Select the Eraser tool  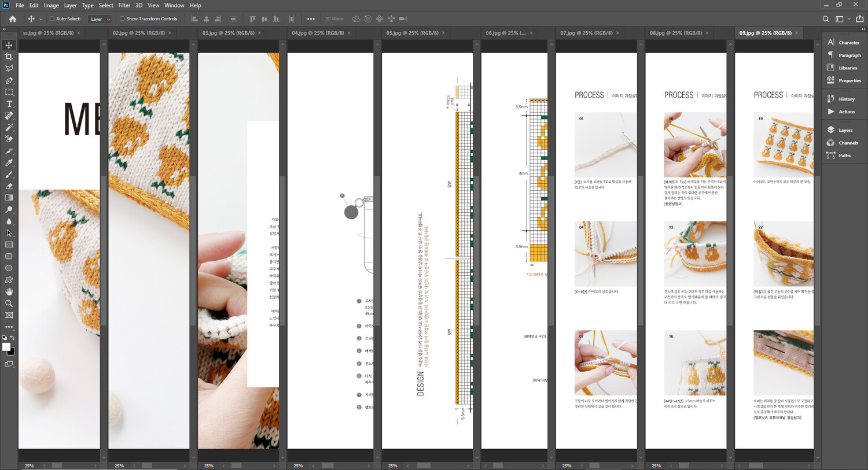tap(9, 186)
